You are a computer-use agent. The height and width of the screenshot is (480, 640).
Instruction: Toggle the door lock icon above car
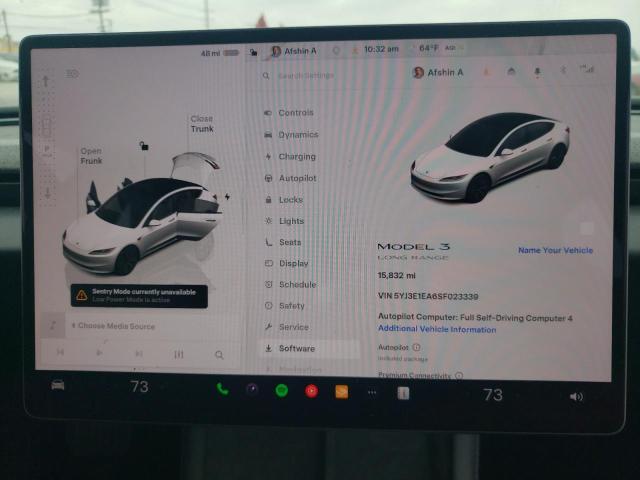144,146
